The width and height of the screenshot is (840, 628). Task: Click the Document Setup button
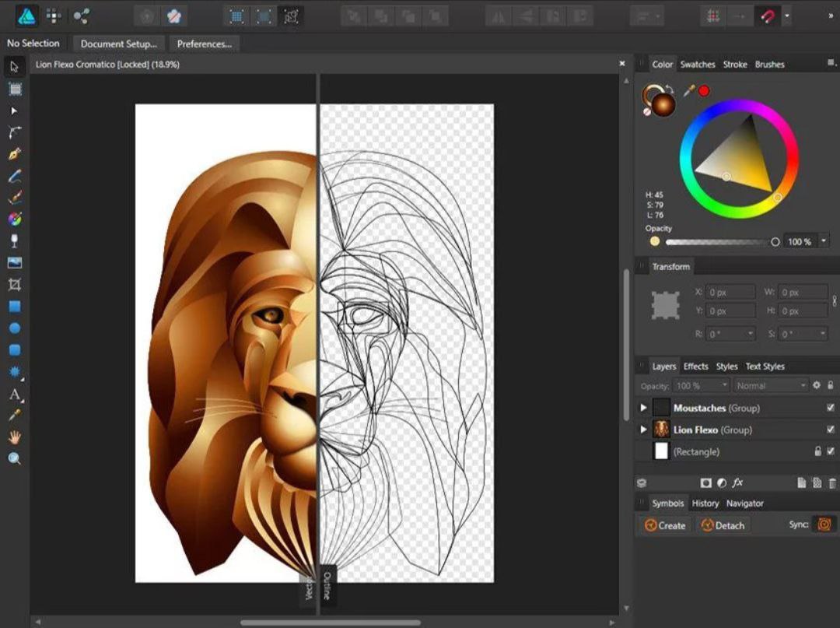118,44
